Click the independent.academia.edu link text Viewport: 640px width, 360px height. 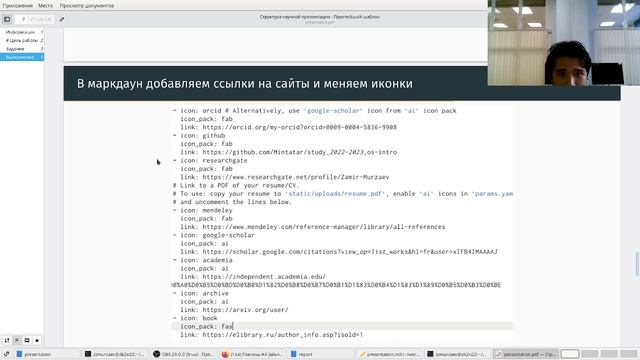point(264,277)
